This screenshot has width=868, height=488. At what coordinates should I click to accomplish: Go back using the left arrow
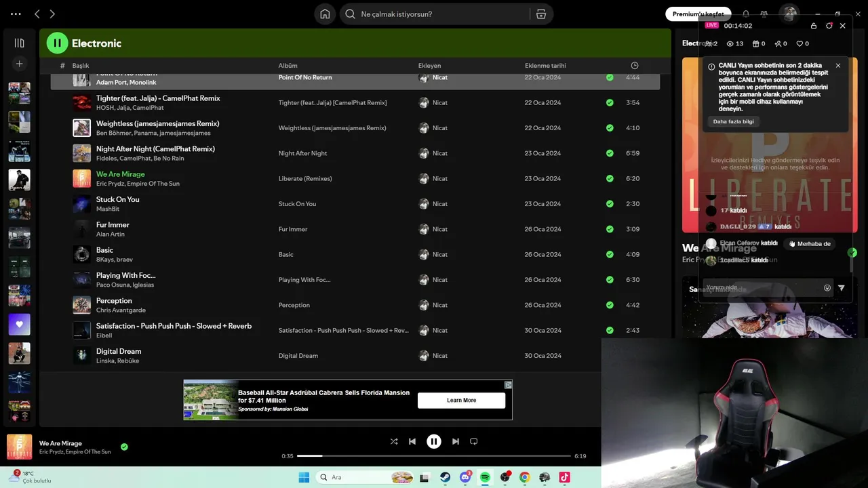point(37,14)
